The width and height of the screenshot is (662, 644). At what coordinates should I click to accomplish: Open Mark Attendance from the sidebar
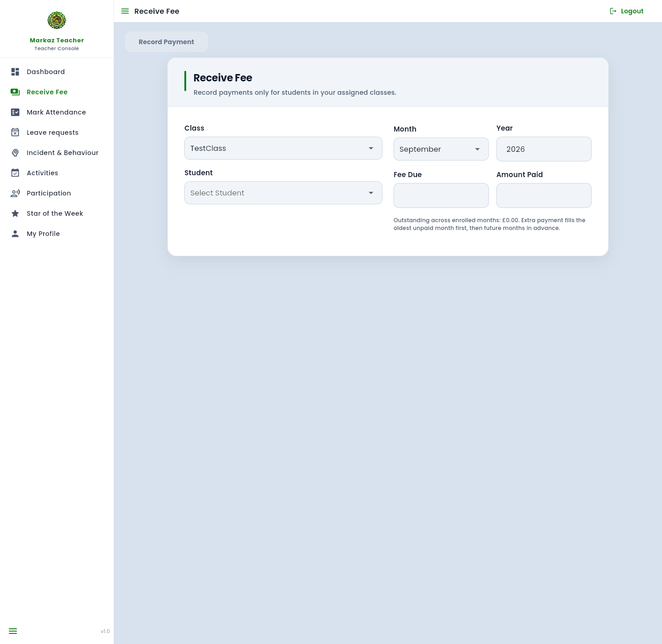57,112
